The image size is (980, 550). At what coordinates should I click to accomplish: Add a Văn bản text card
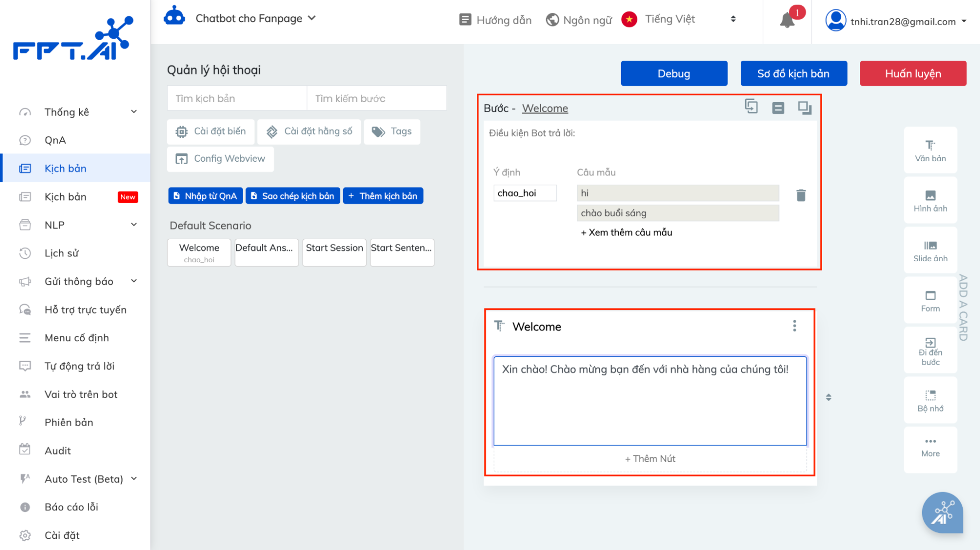(930, 150)
